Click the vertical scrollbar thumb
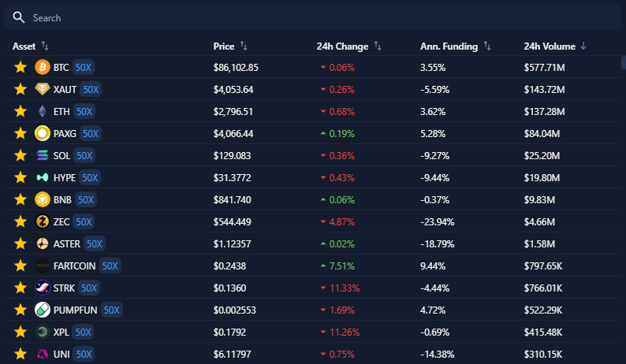The image size is (626, 364). [624, 63]
